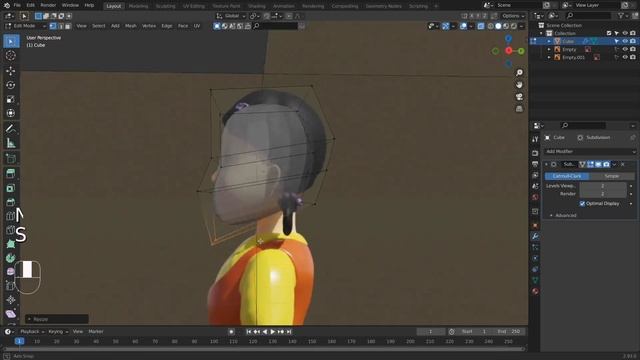Open the Tool properties tab icon
Screen dimensions: 640x360
click(535, 139)
